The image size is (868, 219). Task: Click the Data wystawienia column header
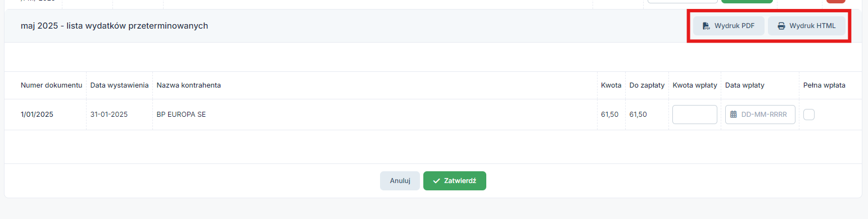[119, 85]
